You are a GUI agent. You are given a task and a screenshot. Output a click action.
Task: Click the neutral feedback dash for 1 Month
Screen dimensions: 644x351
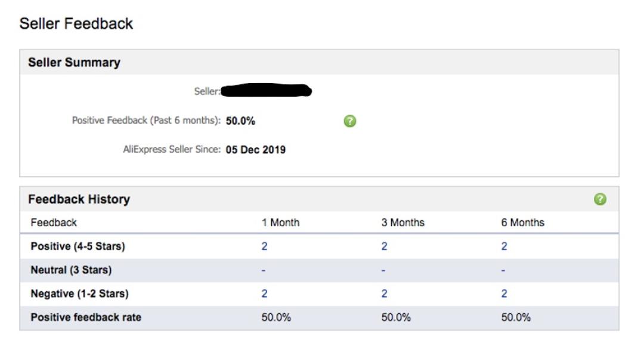point(264,270)
